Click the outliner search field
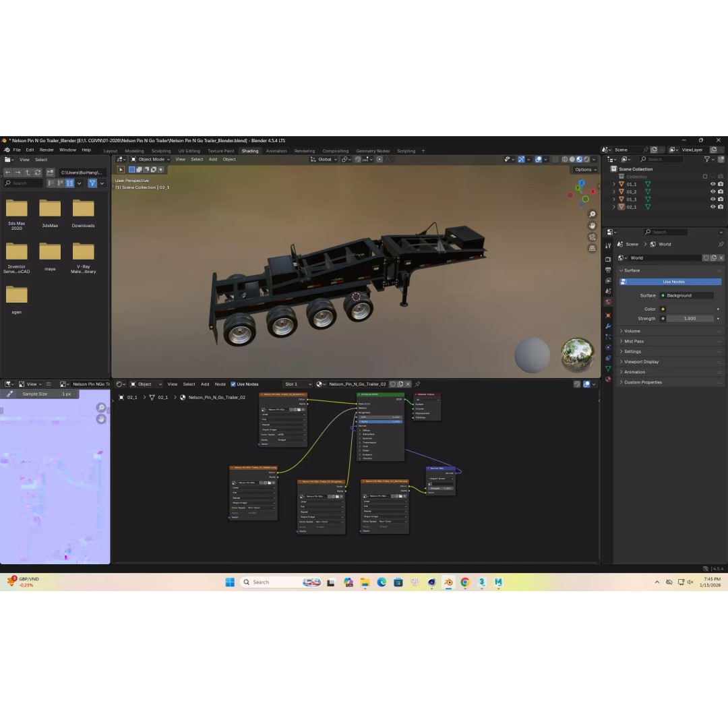The height and width of the screenshot is (728, 728). pyautogui.click(x=661, y=159)
